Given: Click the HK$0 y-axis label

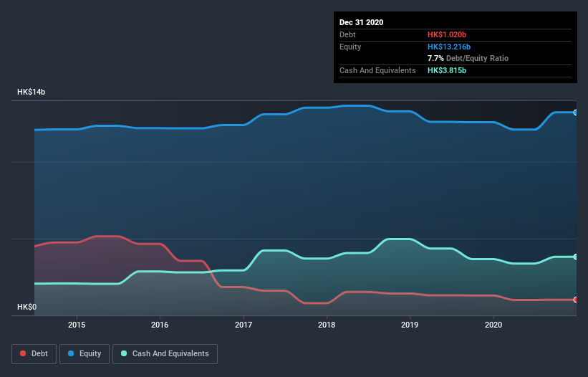Looking at the screenshot, I should [27, 307].
